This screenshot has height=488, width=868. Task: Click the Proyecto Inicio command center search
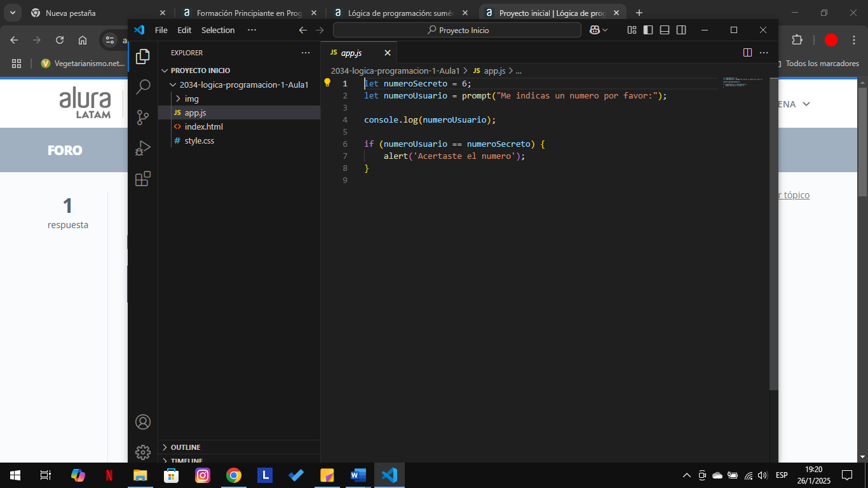457,30
